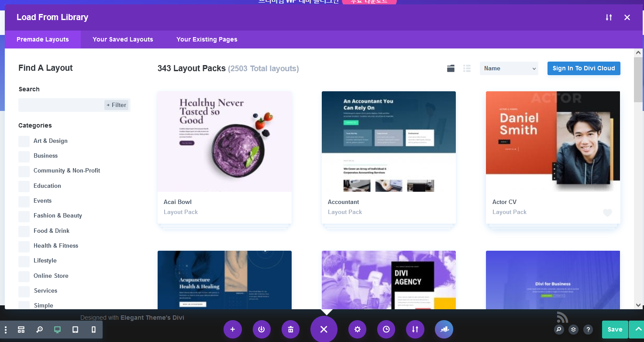The height and width of the screenshot is (342, 644).
Task: Click the search magnifier near Save button
Action: (559, 329)
